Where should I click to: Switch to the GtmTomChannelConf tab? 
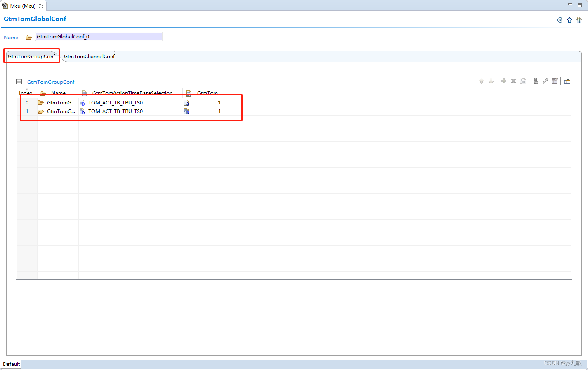[x=89, y=56]
